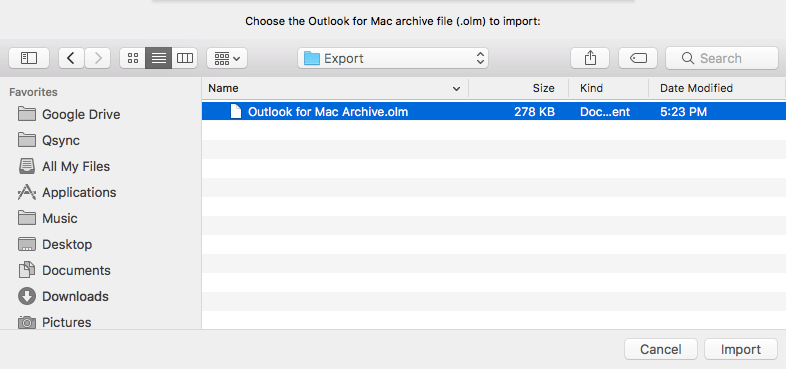This screenshot has height=369, width=786.
Task: Click the 5:23 PM date cell
Action: point(683,112)
